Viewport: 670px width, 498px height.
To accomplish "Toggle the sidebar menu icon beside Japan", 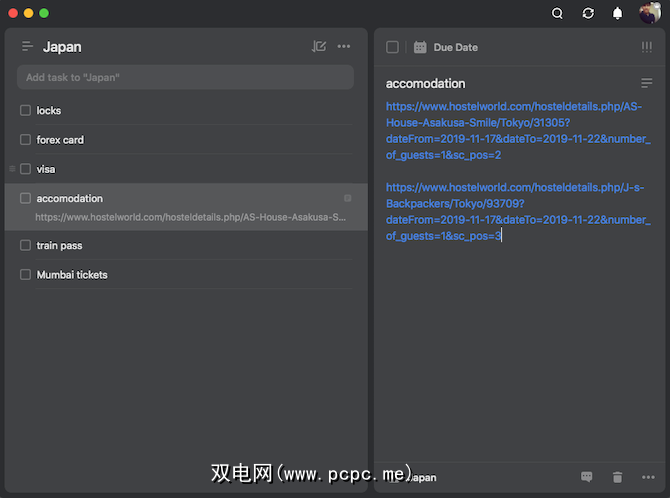I will 27,47.
